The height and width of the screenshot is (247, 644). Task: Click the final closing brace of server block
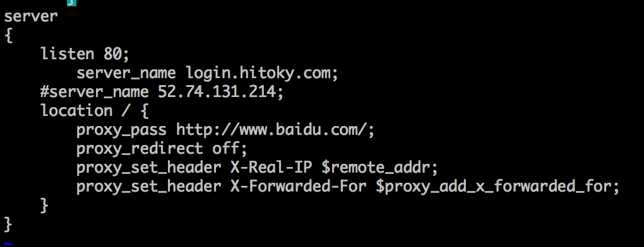pyautogui.click(x=8, y=224)
